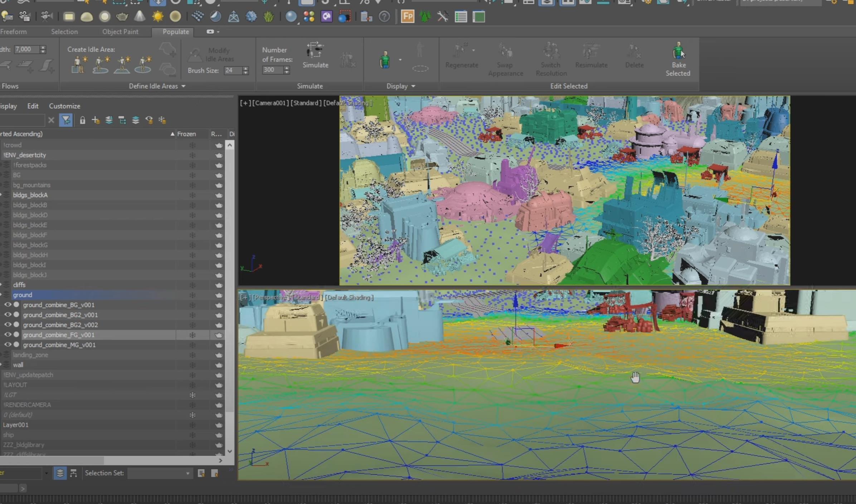
Task: Toggle renderable teapot for ground layer
Action: (x=219, y=295)
